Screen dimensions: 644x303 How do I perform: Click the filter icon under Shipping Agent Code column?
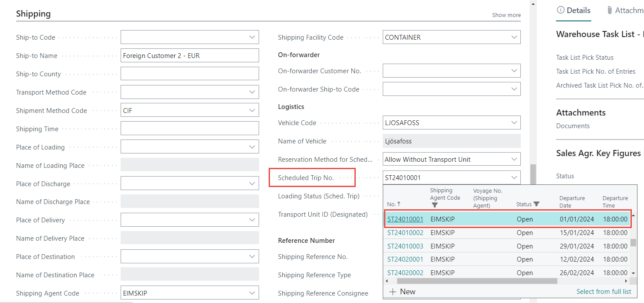[435, 204]
